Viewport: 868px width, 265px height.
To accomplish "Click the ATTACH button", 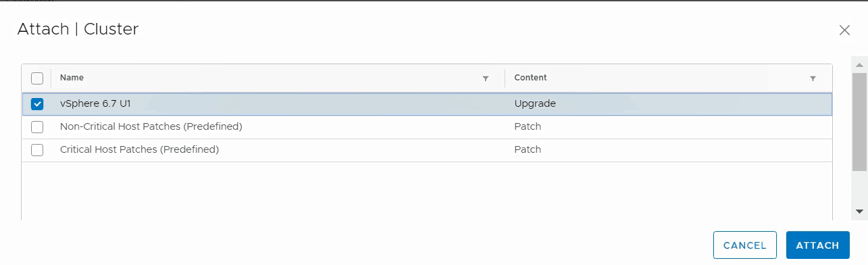I will [818, 245].
